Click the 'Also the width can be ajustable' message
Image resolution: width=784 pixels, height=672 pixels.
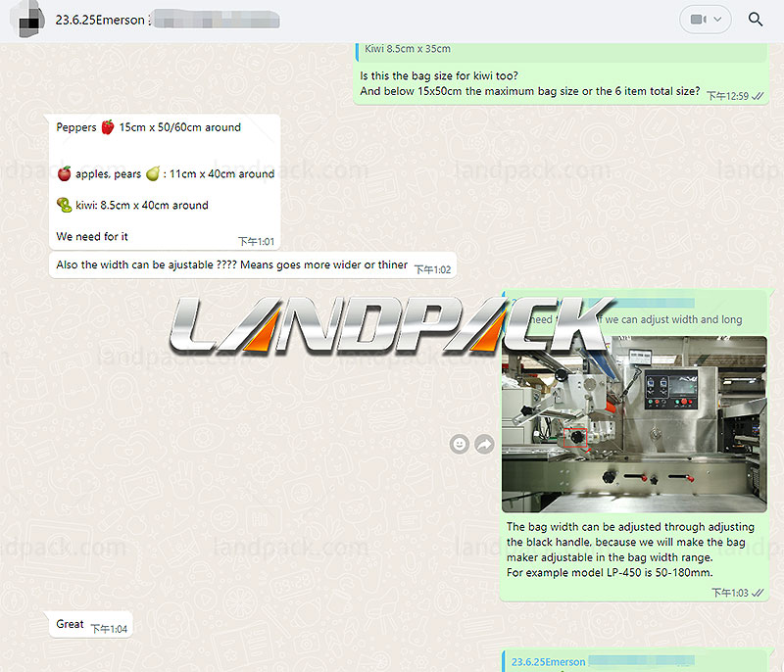(x=231, y=265)
